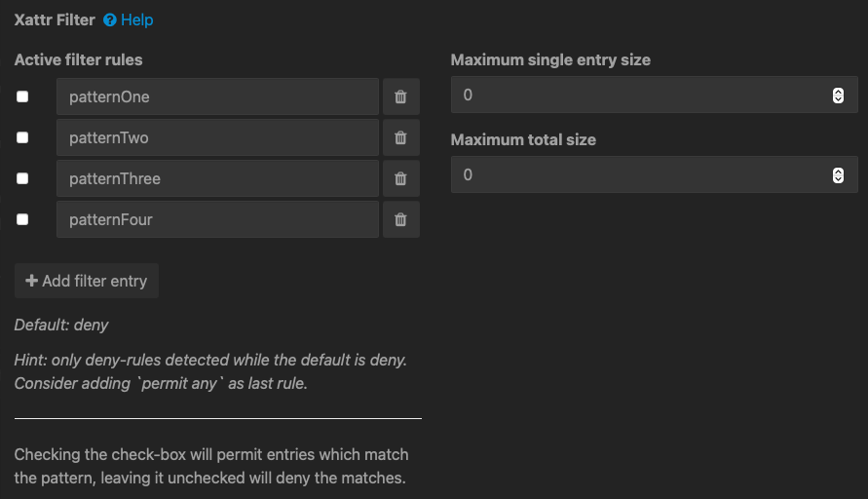868x499 pixels.
Task: Focus the patternOne pattern text field
Action: click(217, 96)
